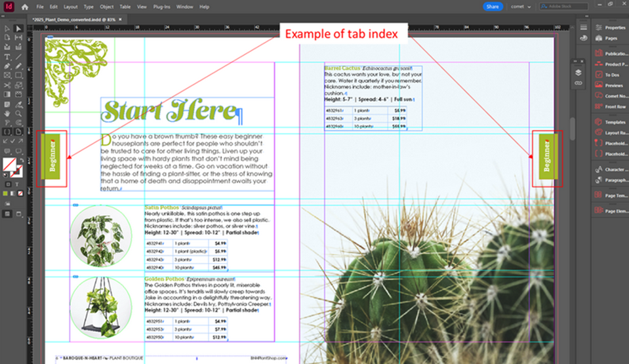Pick the Free Transform tool
The image size is (629, 364).
pos(18,85)
